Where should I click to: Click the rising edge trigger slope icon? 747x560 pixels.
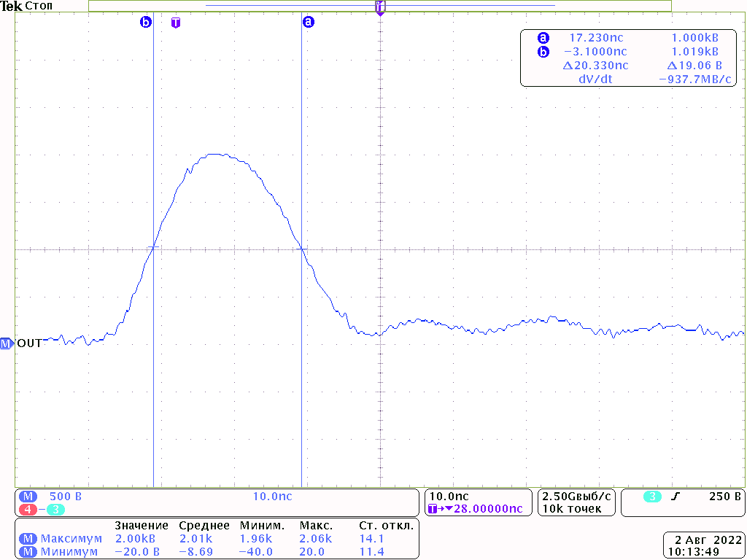point(675,497)
